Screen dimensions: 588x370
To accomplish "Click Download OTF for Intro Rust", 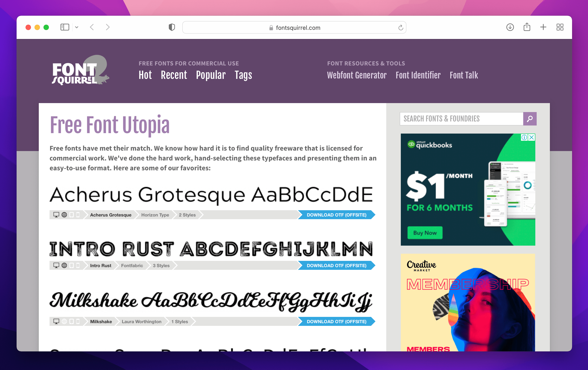I will (x=337, y=265).
